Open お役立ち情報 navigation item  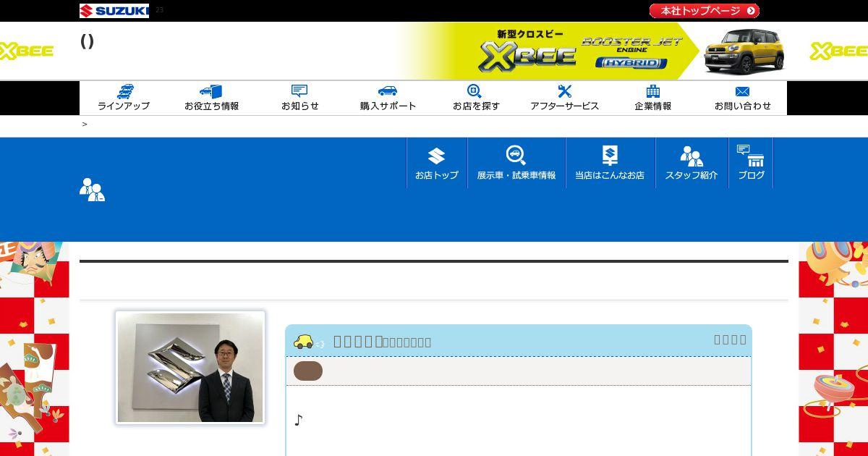pyautogui.click(x=211, y=98)
